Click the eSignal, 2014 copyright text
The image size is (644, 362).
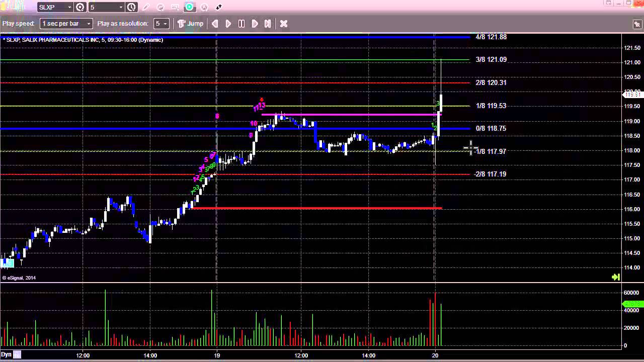tap(19, 278)
